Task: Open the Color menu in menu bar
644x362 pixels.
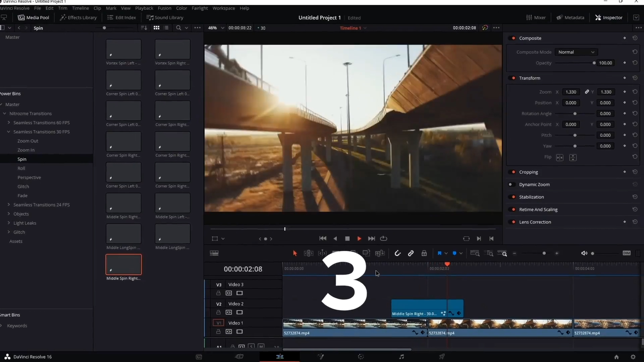Action: (181, 8)
